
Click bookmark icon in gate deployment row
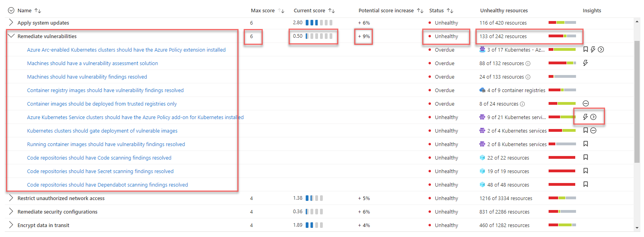pyautogui.click(x=586, y=131)
